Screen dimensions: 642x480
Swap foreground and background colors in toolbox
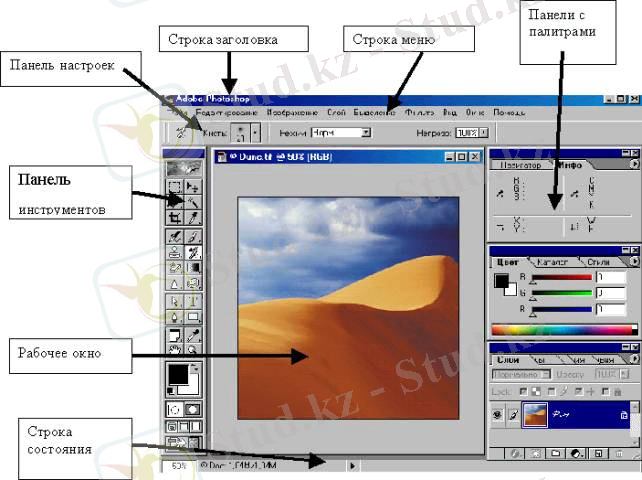196,368
